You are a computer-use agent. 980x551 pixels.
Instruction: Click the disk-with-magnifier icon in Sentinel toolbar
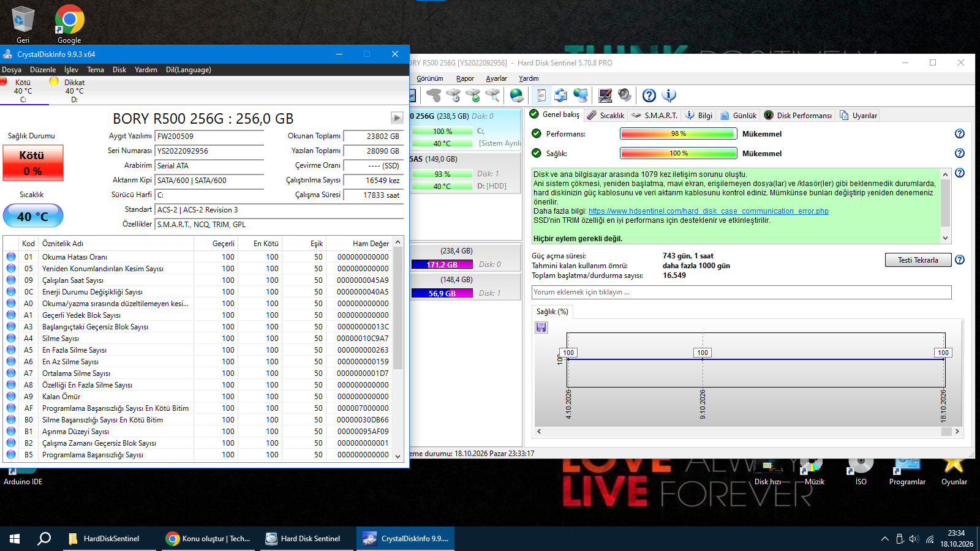[492, 96]
